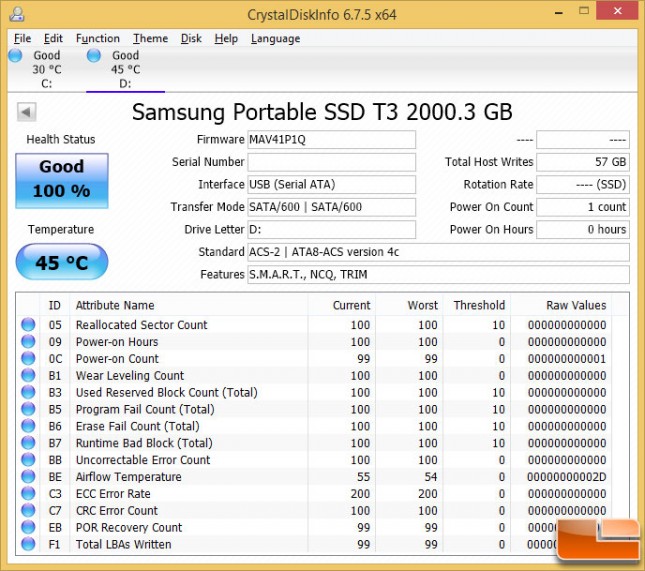Close the CrystalDiskInfo window
645x571 pixels.
pos(617,10)
